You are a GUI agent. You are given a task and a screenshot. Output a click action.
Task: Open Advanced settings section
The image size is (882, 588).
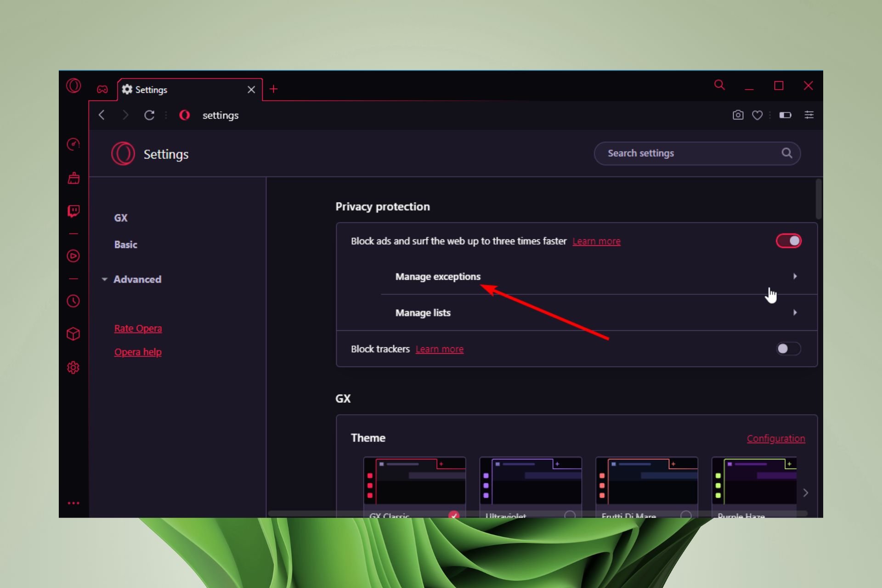137,279
